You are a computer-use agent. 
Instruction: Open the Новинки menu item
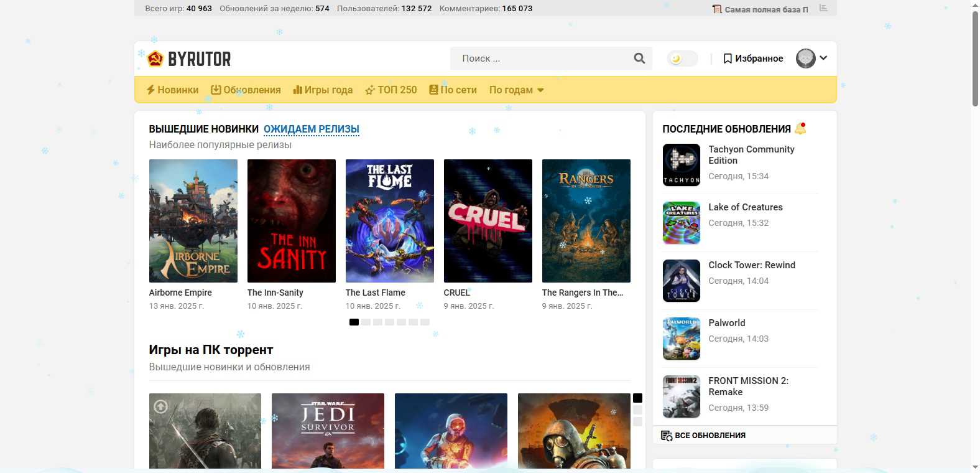coord(172,90)
